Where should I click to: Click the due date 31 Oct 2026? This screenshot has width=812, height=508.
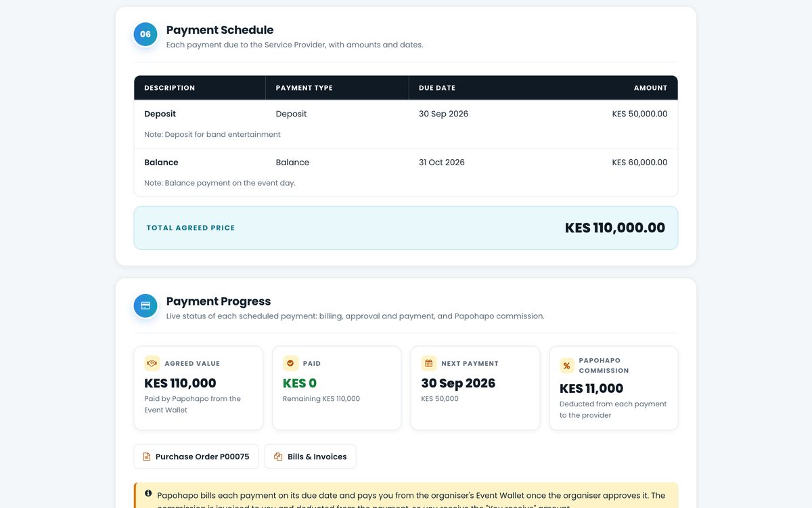point(442,163)
